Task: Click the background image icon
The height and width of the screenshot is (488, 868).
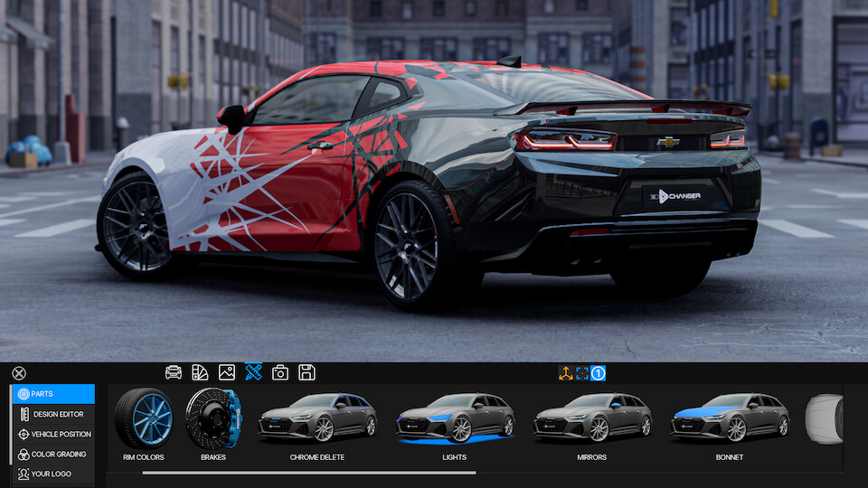Action: pyautogui.click(x=227, y=372)
